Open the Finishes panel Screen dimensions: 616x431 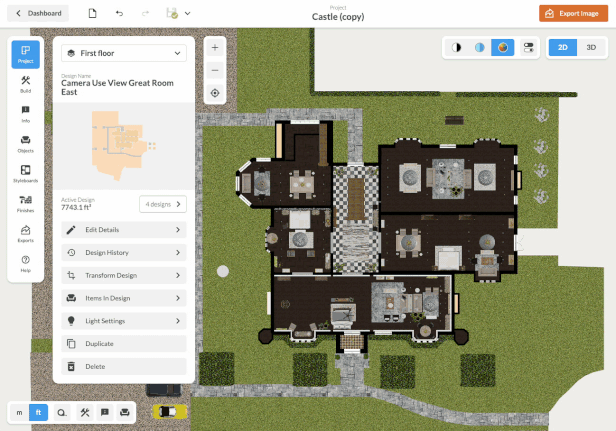25,203
